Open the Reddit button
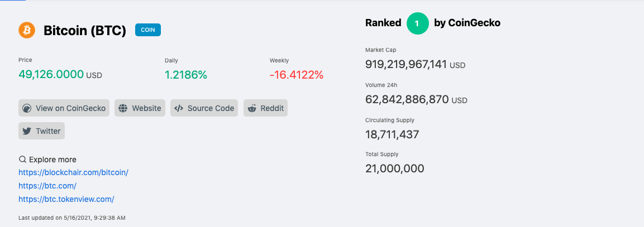Image resolution: width=644 pixels, height=227 pixels. click(265, 108)
